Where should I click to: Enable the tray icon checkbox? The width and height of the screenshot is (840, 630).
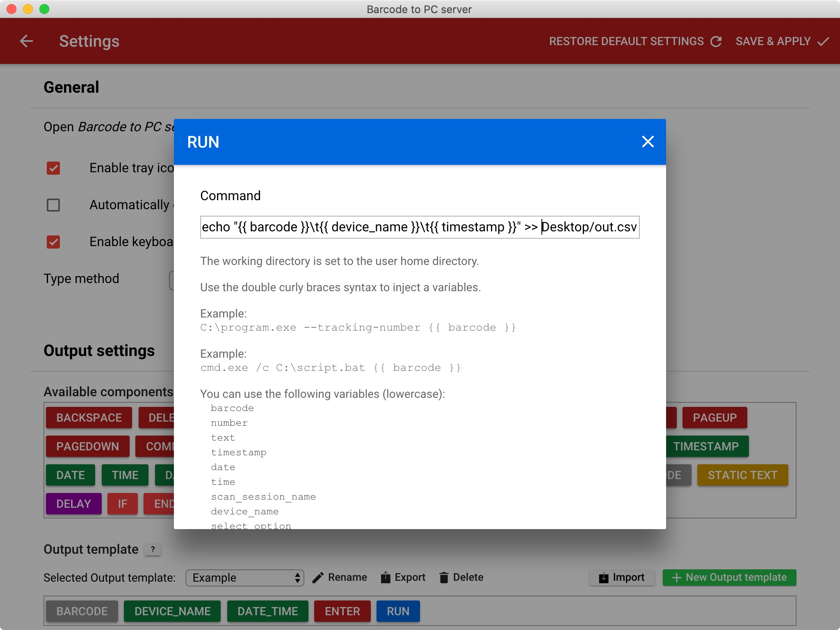coord(53,167)
